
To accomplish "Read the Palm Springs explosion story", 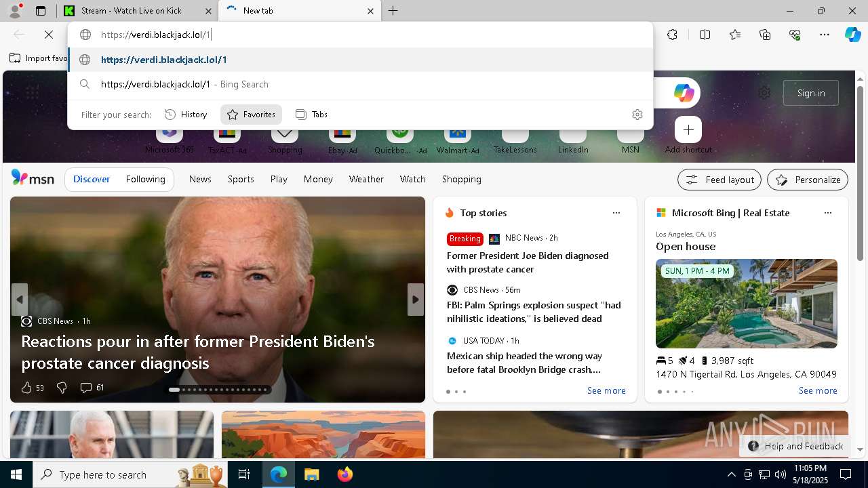I will (534, 312).
